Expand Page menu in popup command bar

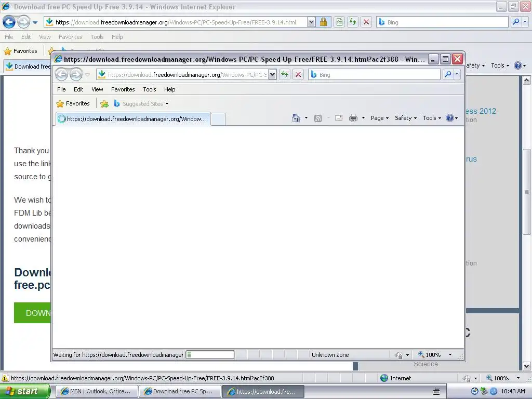tap(379, 118)
